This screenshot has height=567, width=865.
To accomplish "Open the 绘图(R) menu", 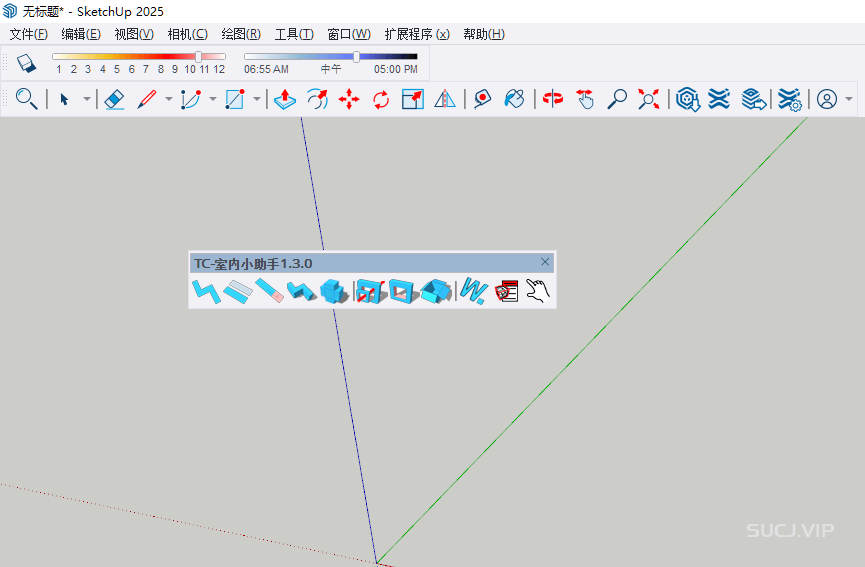I will tap(241, 34).
